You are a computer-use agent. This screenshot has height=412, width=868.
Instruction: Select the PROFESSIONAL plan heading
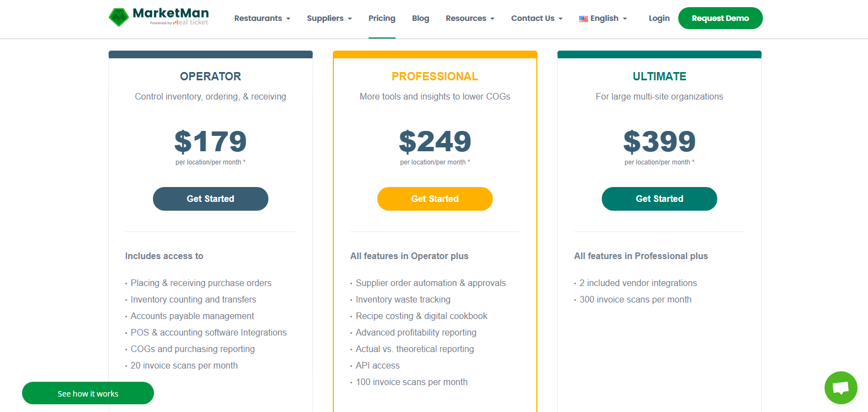(435, 76)
